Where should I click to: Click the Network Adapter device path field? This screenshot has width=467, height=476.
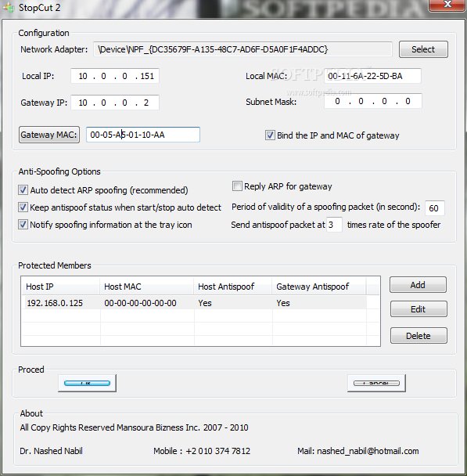tap(242, 49)
